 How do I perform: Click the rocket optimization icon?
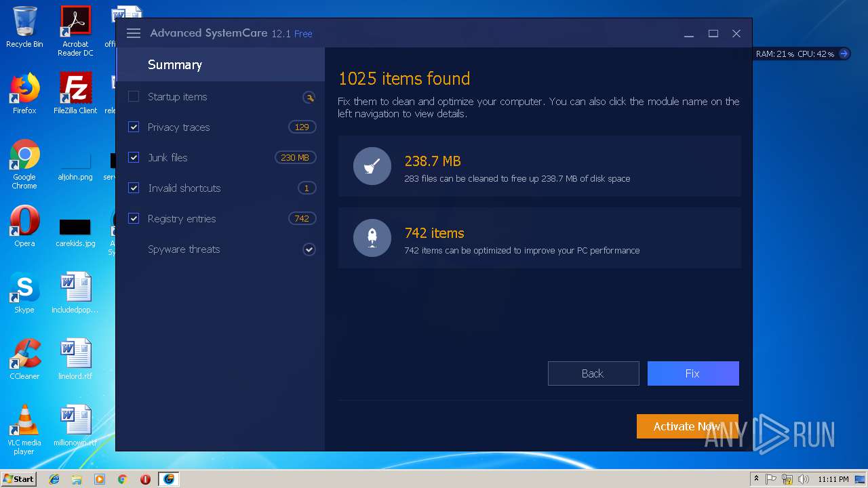pos(372,238)
